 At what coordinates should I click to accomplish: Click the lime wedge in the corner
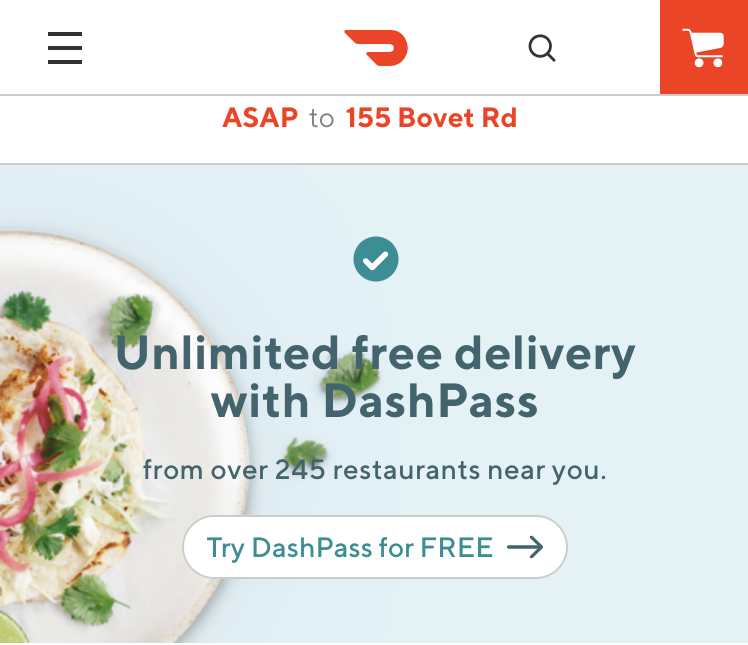point(13,629)
